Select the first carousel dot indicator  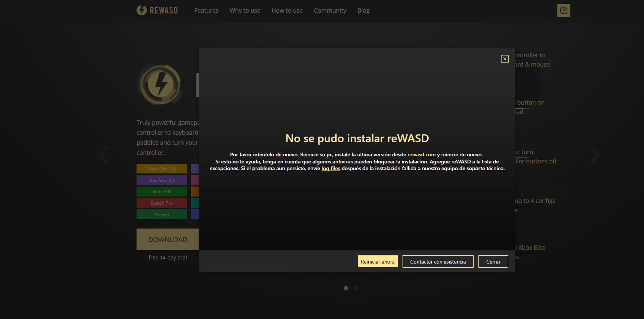pos(346,288)
